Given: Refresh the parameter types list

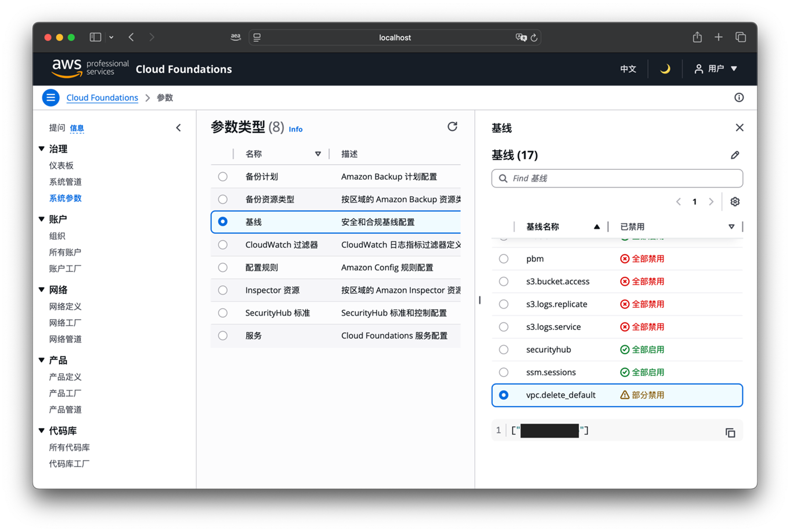Looking at the screenshot, I should point(452,127).
